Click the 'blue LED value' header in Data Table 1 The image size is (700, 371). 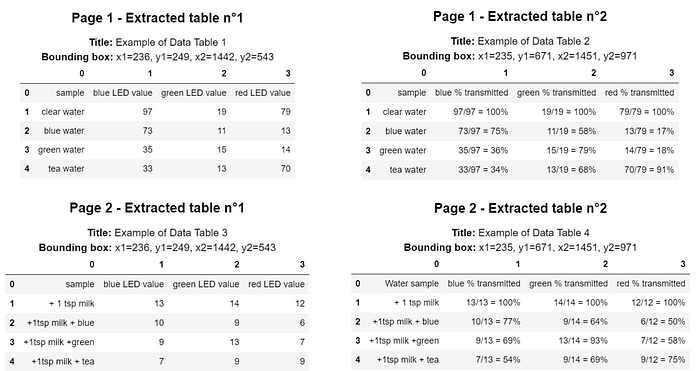[x=123, y=93]
